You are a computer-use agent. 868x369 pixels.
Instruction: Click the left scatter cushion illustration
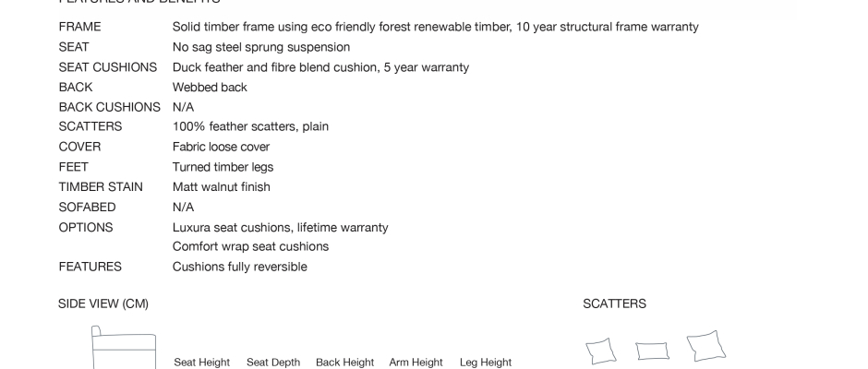[x=601, y=351]
